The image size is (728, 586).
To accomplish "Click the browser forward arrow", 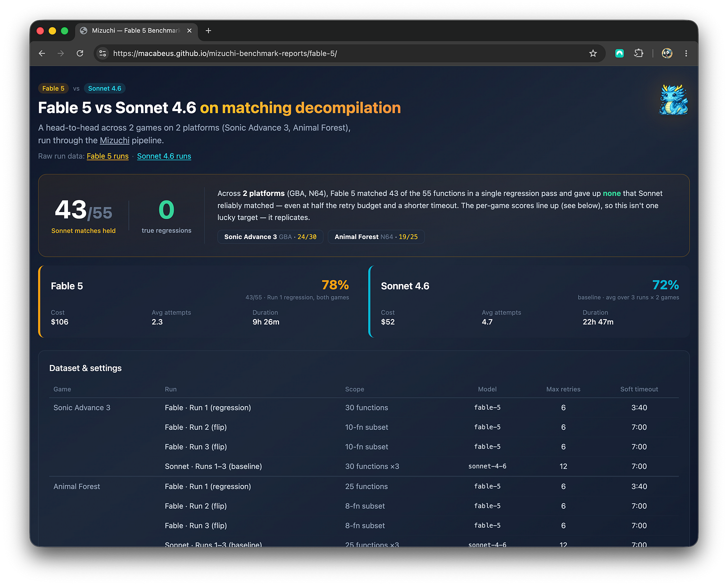I will [x=60, y=53].
